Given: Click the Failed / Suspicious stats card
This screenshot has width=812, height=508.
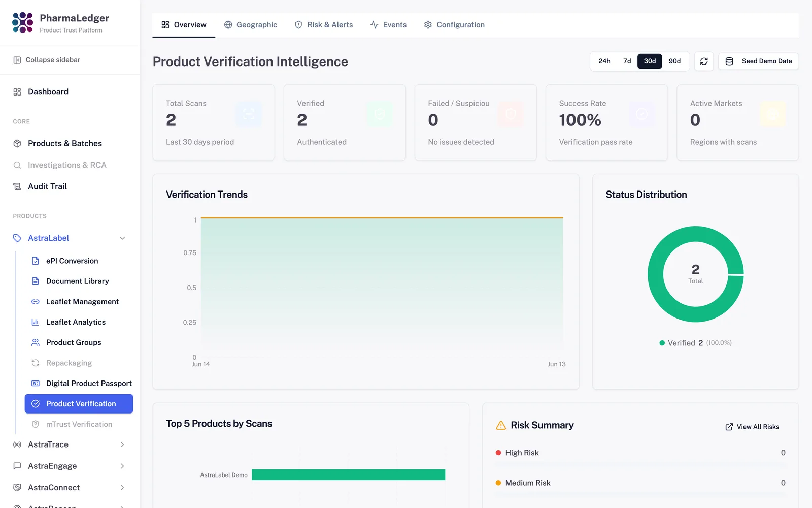Looking at the screenshot, I should click(476, 122).
